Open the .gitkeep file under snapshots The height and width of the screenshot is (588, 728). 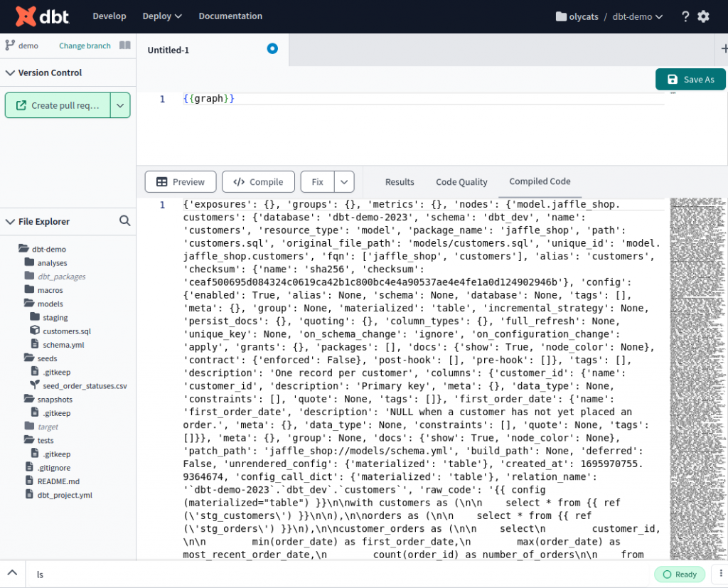(57, 413)
